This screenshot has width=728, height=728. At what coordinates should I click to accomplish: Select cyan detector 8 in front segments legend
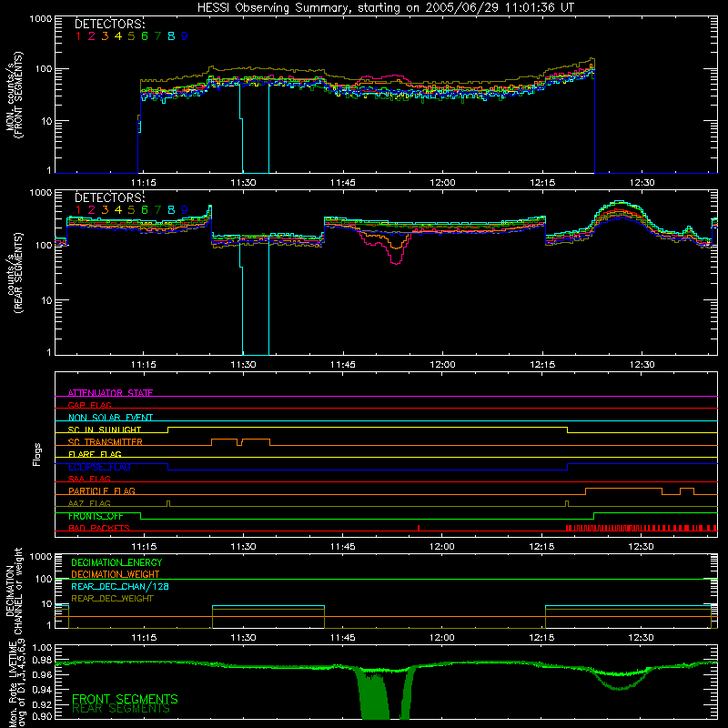point(171,36)
